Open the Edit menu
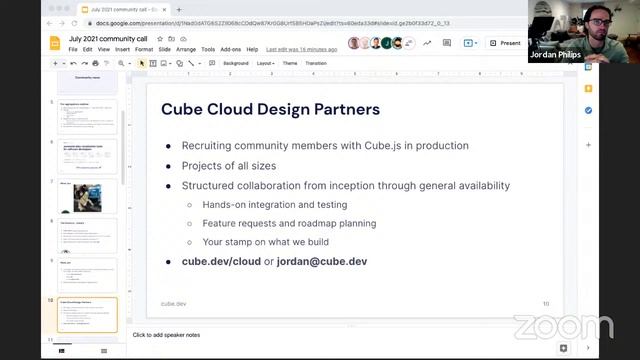This screenshot has width=640, height=360. point(87,49)
